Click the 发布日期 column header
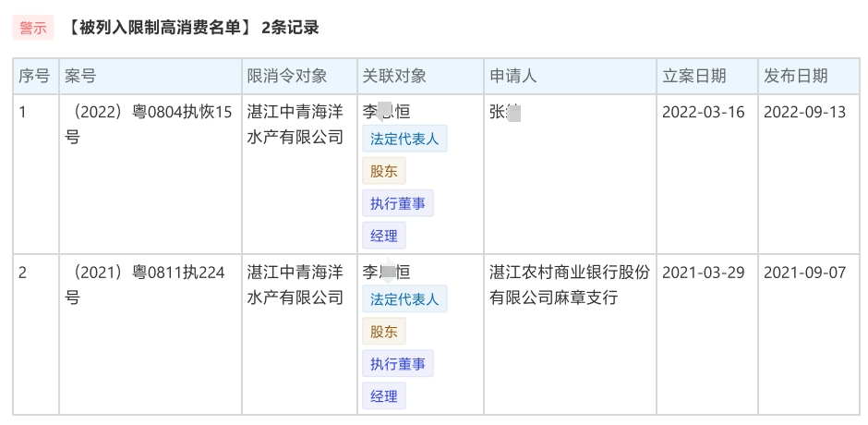Viewport: 868px width, 425px height. tap(795, 76)
